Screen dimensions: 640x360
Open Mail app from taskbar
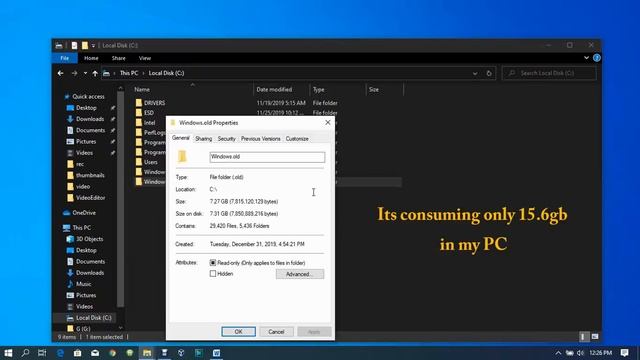95,353
